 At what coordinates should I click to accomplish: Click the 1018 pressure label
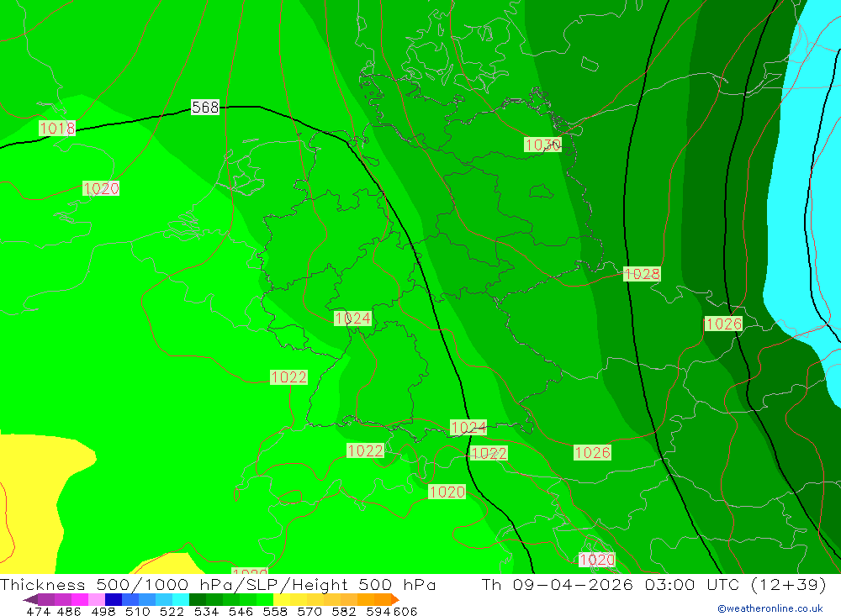(x=57, y=128)
